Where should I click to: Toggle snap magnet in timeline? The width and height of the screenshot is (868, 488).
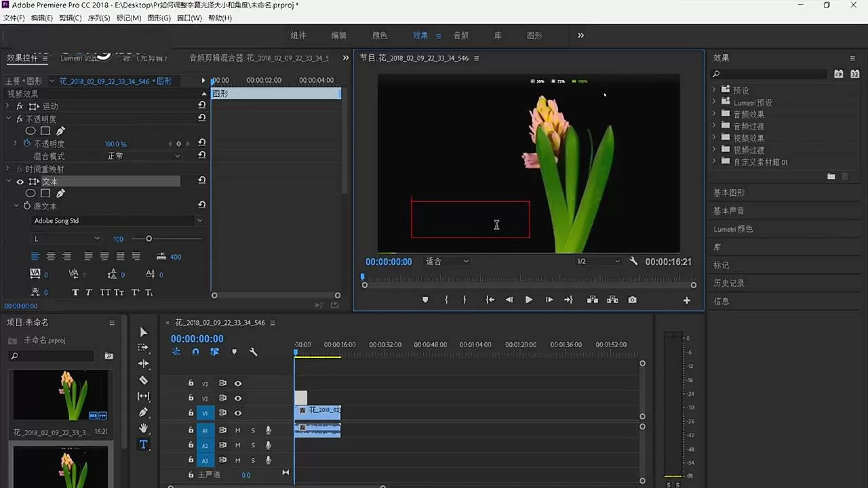[195, 352]
